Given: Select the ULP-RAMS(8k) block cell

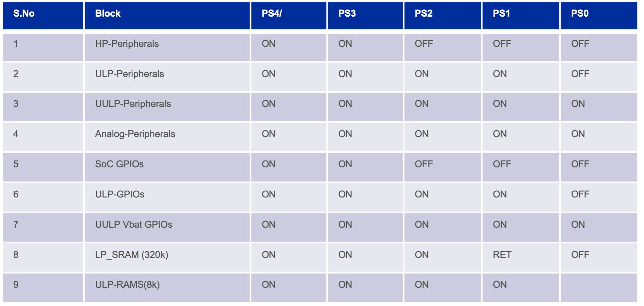Looking at the screenshot, I should [x=167, y=288].
